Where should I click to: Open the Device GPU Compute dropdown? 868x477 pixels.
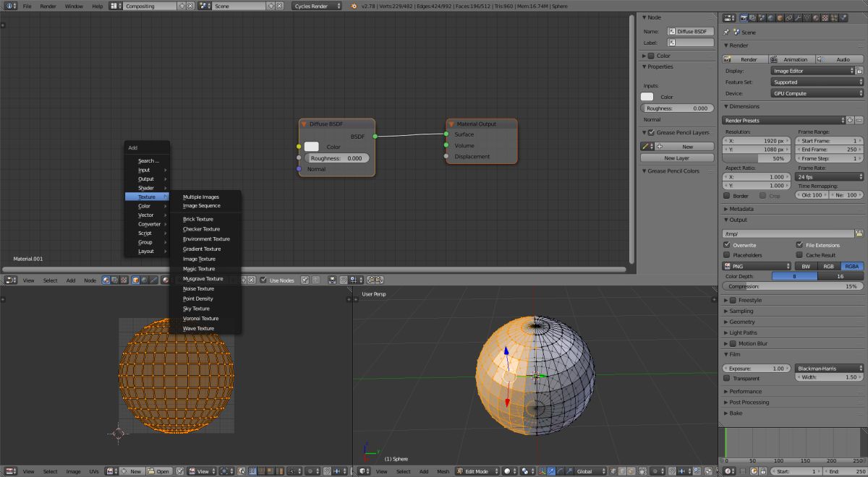point(817,93)
